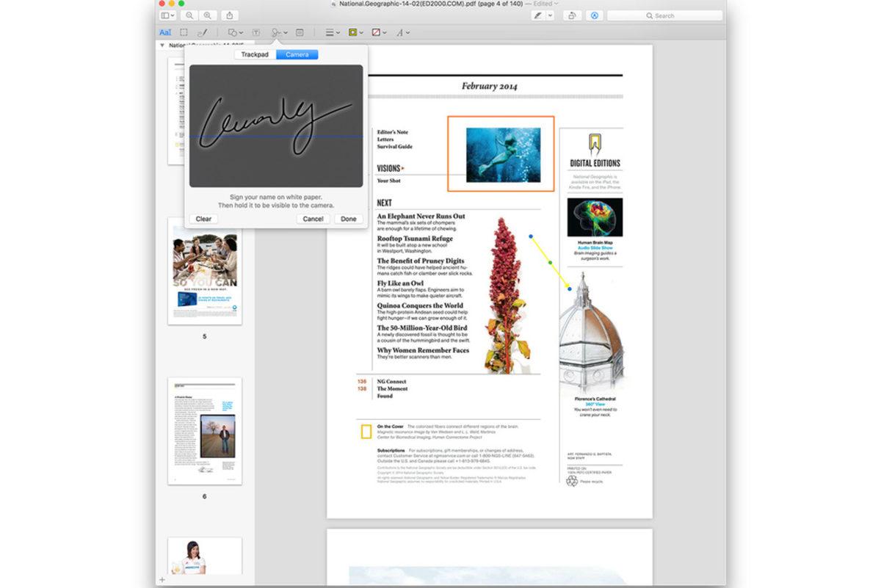Open the Shapes tool

pos(232,32)
